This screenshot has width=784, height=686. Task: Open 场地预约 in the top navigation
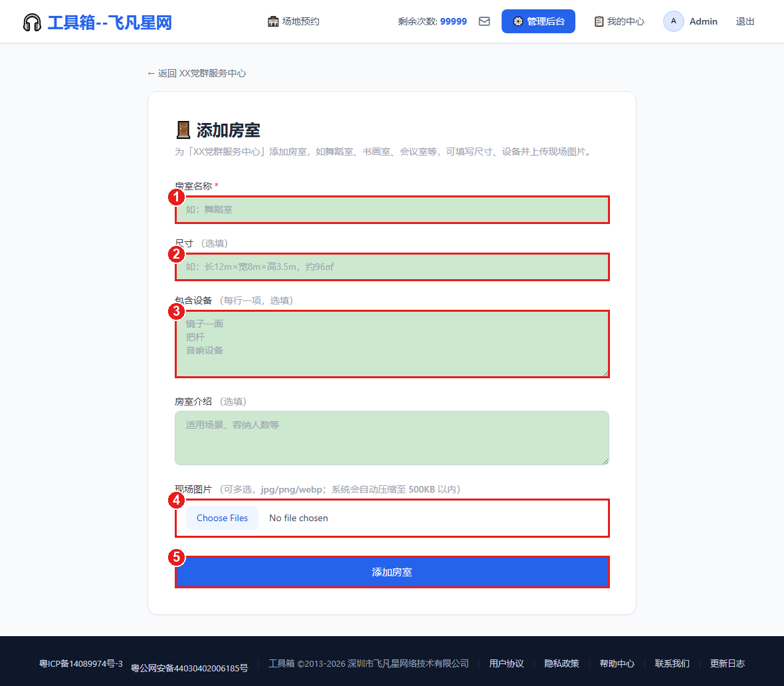294,21
